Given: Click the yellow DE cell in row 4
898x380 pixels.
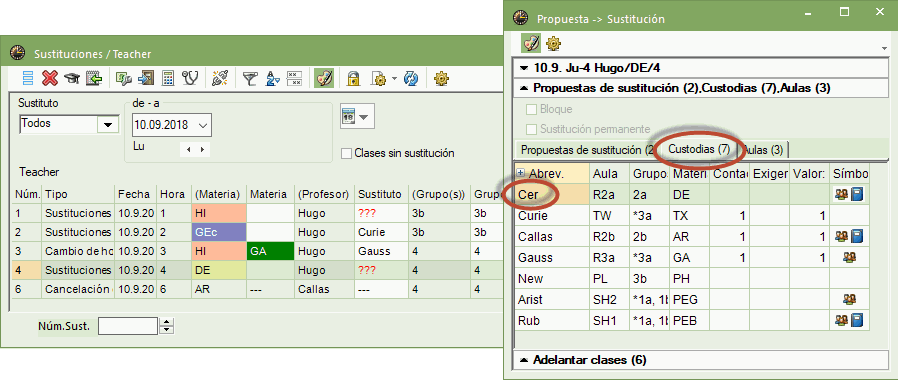Looking at the screenshot, I should click(x=219, y=270).
